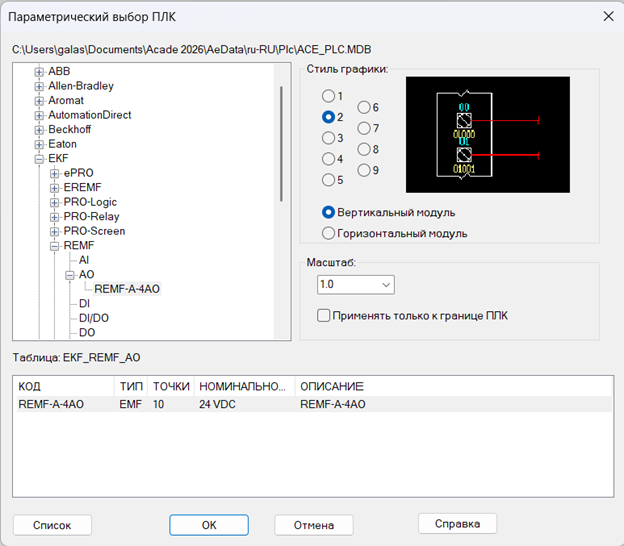Collapse the AO module type node
The height and width of the screenshot is (546, 624).
(70, 275)
